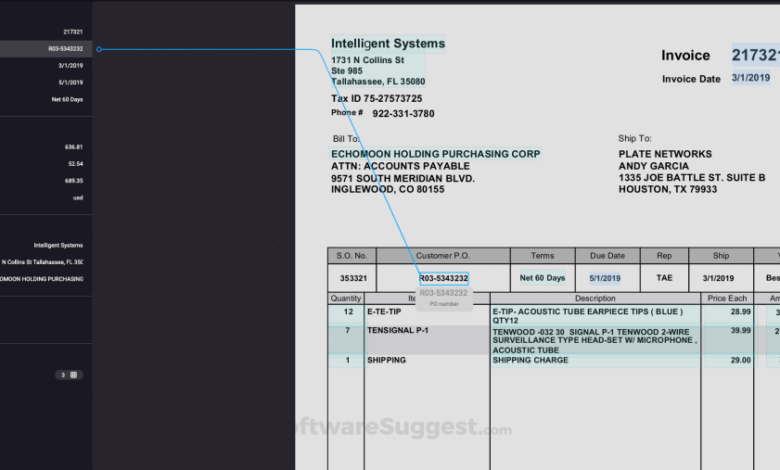
Task: Select Intelligent Systems in the sidebar
Action: pos(58,245)
